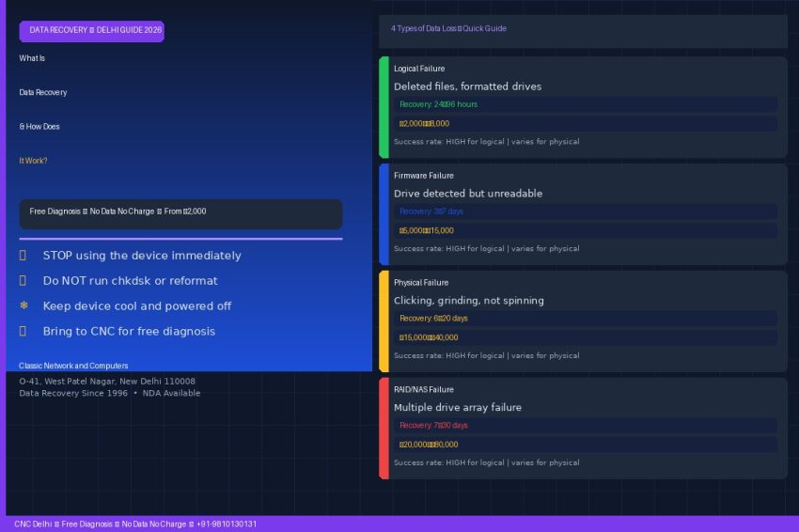
Task: Click the icon beside STOP using the device
Action: (x=23, y=256)
